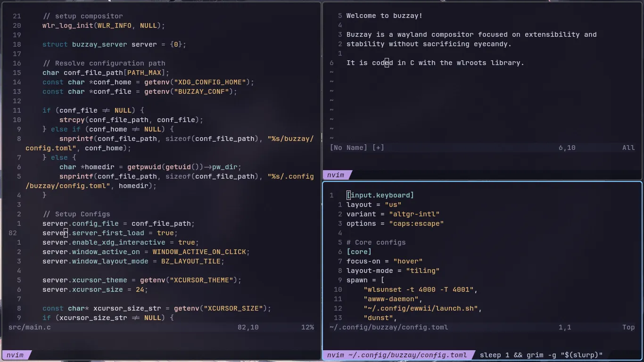Click the All indicator in the No Name status line
The height and width of the screenshot is (362, 644).
[x=628, y=148]
